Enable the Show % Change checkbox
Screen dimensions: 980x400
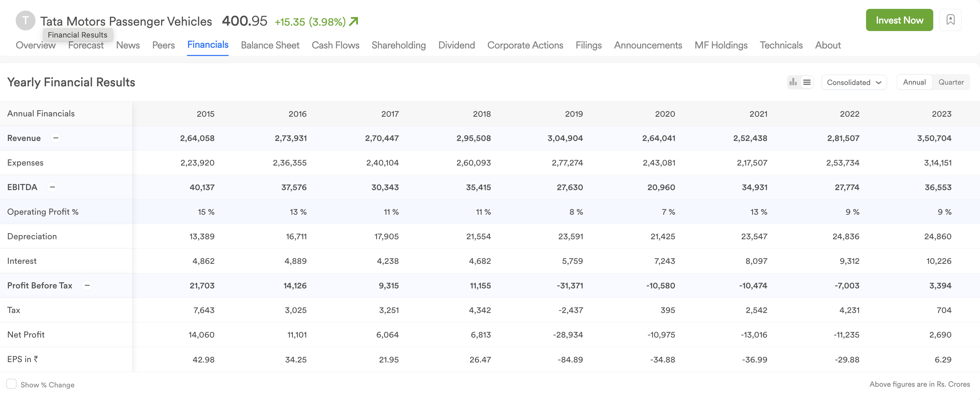(x=11, y=384)
